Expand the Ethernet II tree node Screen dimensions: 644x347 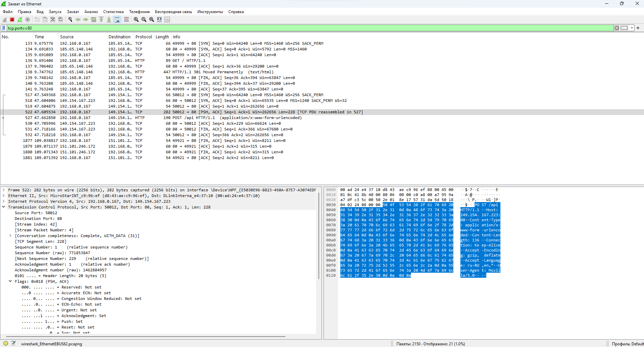pyautogui.click(x=4, y=196)
